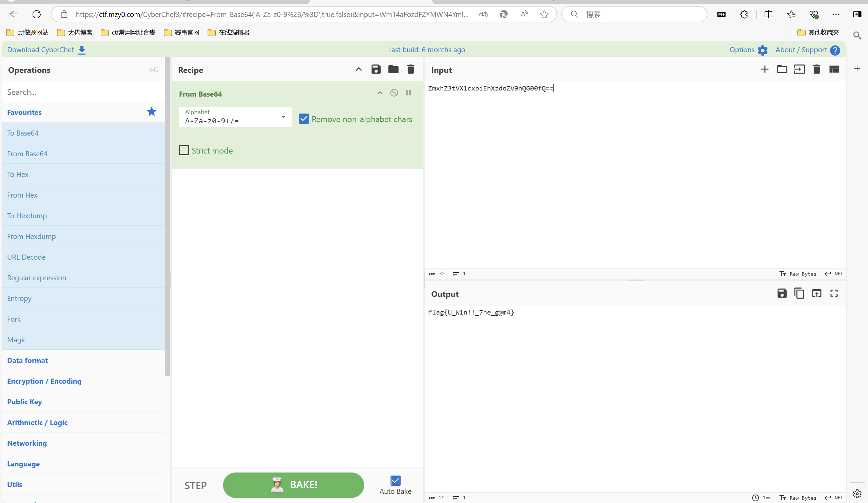Select the Entropy operation
This screenshot has height=503, width=868.
(83, 298)
